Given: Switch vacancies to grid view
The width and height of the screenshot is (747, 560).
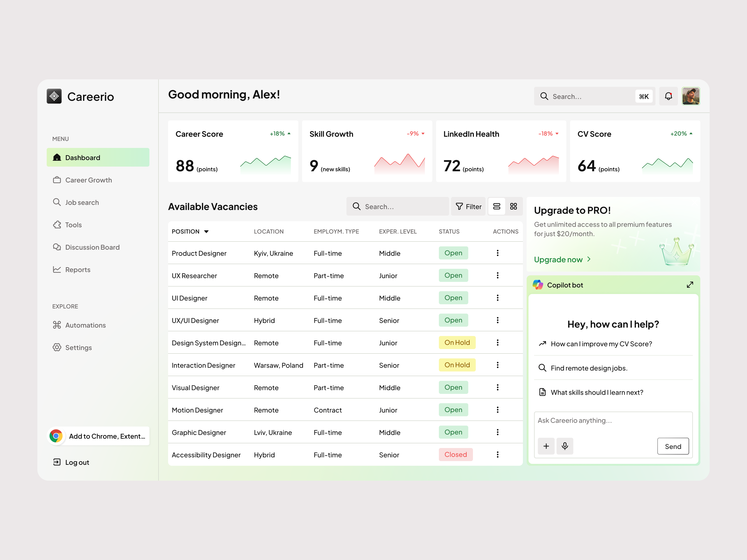Looking at the screenshot, I should coord(514,206).
